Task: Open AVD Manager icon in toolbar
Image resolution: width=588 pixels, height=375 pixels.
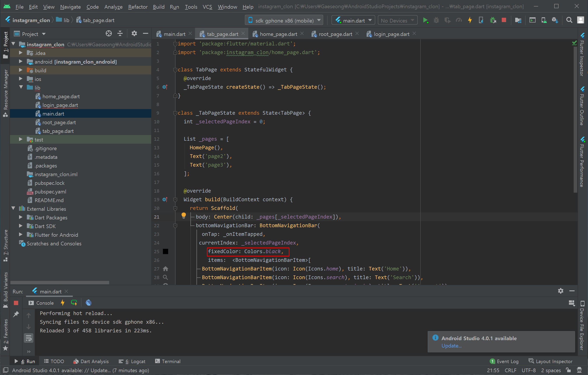Action: pyautogui.click(x=544, y=20)
